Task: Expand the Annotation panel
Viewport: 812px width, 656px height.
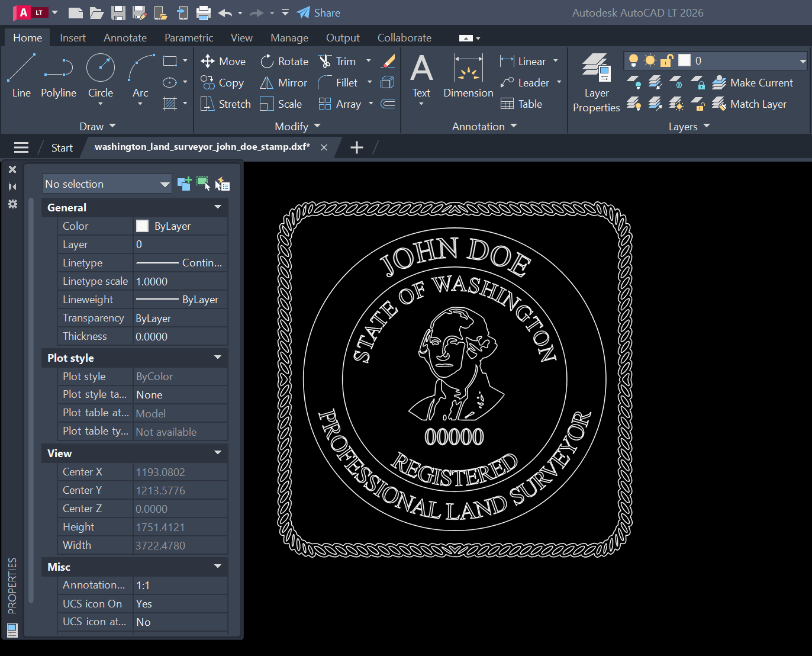Action: (485, 126)
